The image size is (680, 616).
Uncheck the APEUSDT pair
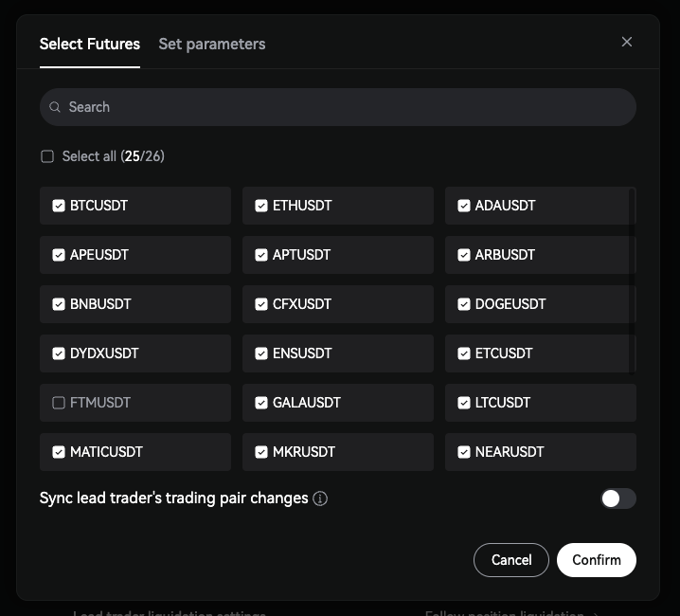pos(59,255)
